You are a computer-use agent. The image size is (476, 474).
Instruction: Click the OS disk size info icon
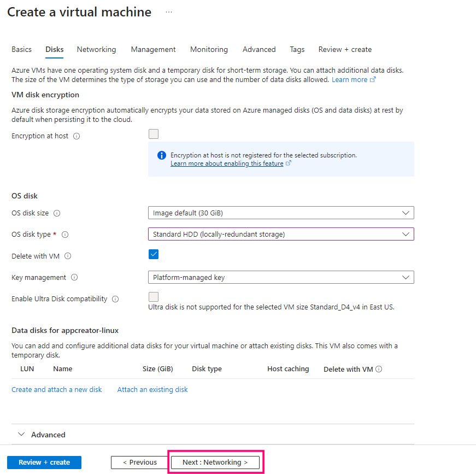[x=57, y=213]
